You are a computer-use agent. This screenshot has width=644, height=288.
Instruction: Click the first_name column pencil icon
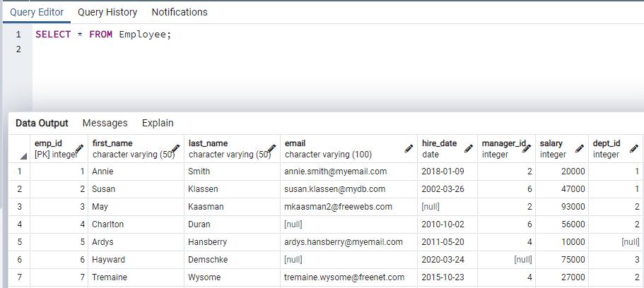tap(175, 149)
